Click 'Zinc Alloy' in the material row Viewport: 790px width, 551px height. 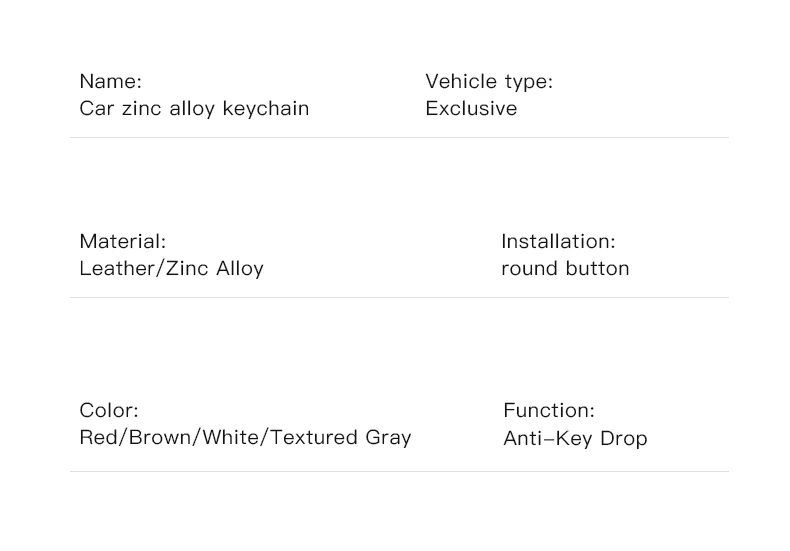214,269
